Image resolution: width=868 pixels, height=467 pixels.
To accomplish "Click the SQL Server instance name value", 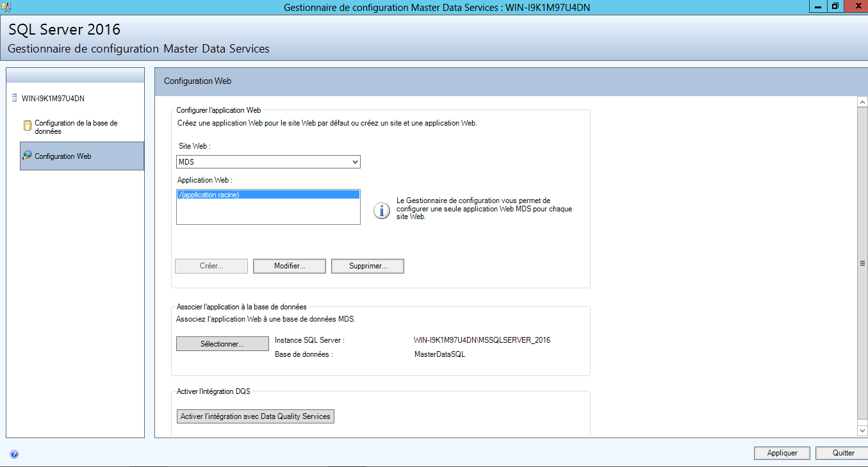I will click(x=482, y=340).
